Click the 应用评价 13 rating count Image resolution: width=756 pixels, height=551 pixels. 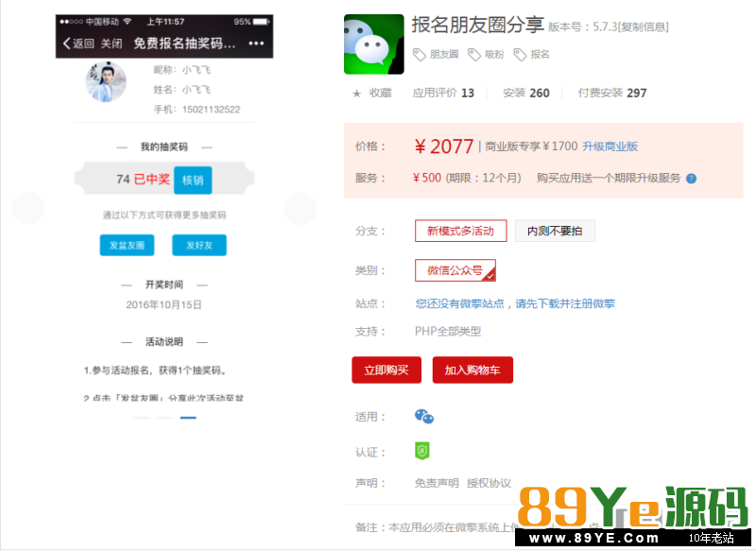443,93
